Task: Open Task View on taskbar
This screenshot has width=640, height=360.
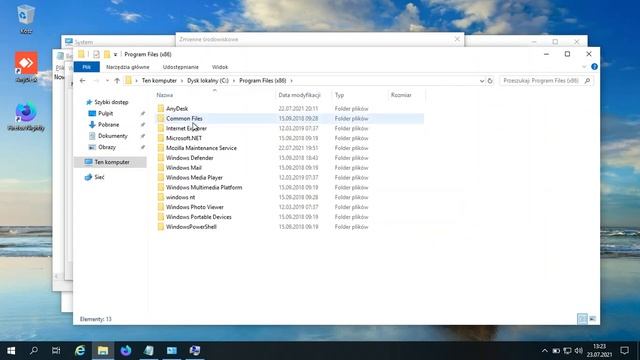Action: (56, 351)
